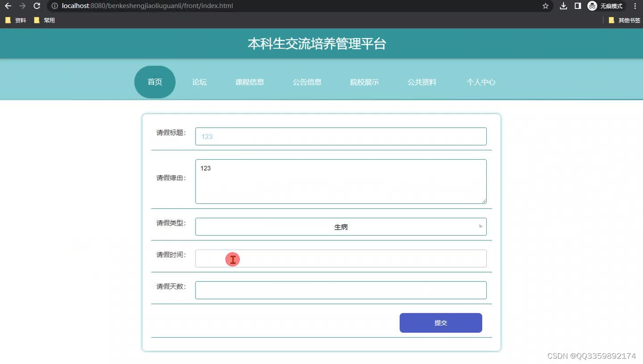Open the browser three-dot menu
Image resolution: width=643 pixels, height=364 pixels.
[x=635, y=6]
